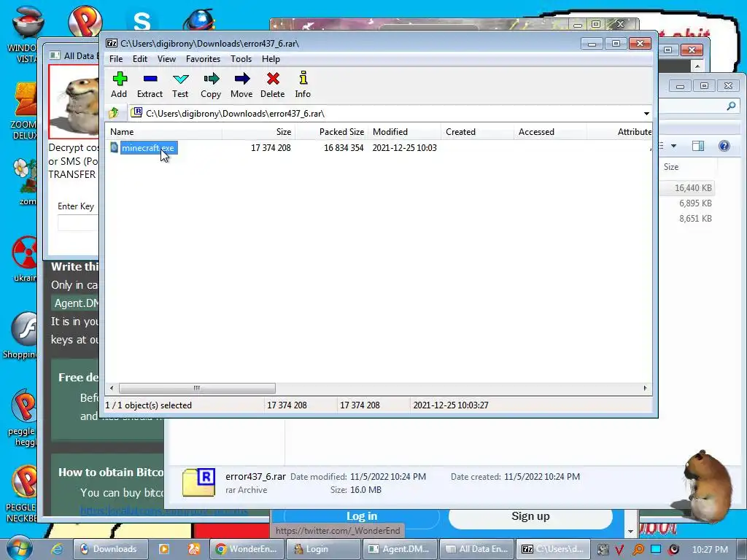Image resolution: width=747 pixels, height=560 pixels.
Task: Click the media player taskbar icon
Action: click(x=163, y=549)
